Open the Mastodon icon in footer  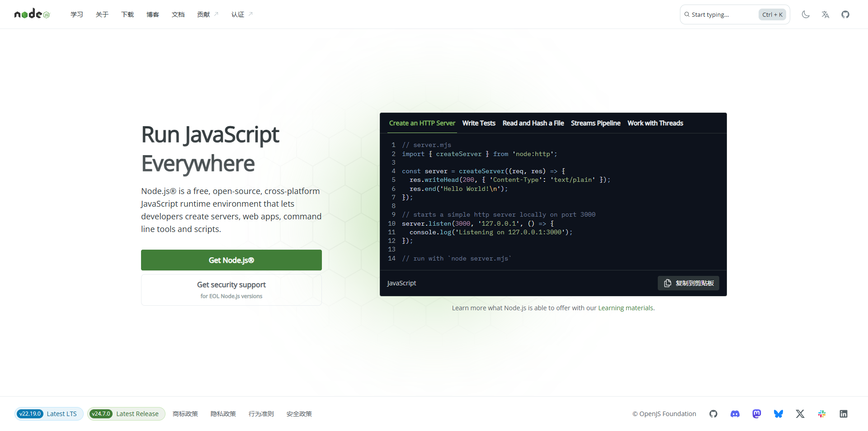(757, 414)
